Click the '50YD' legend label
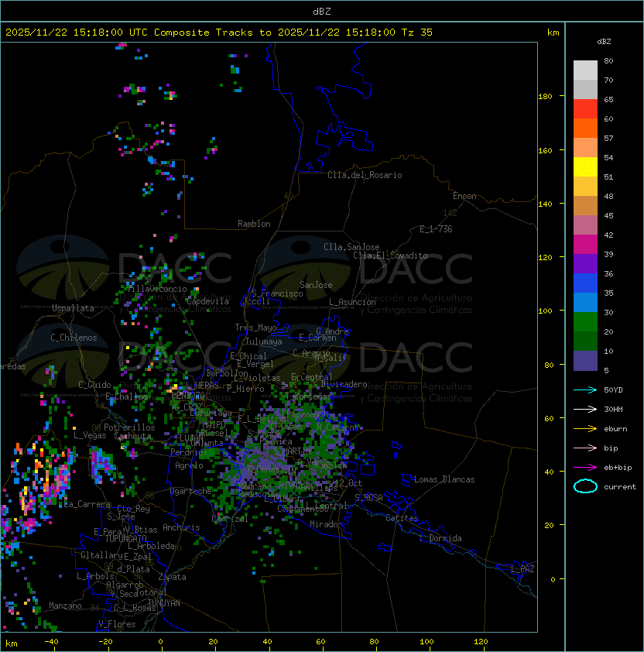 pyautogui.click(x=613, y=390)
